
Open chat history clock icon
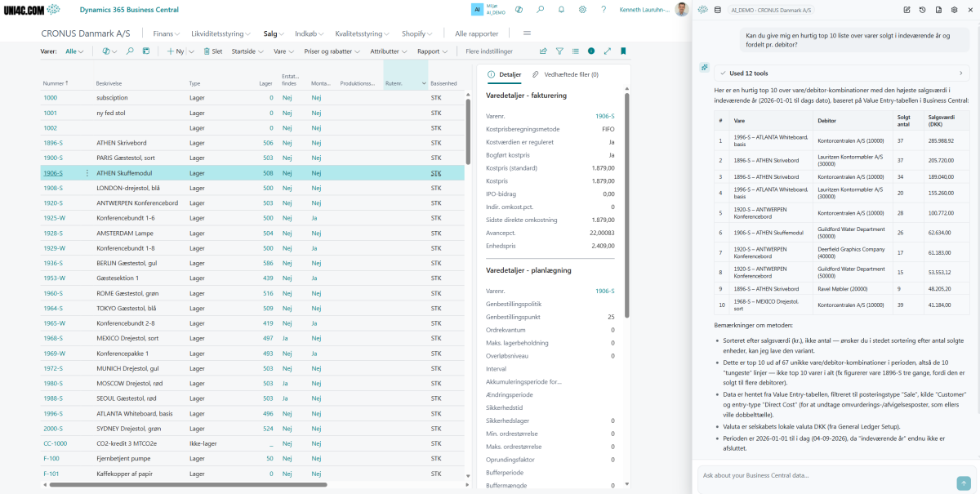922,10
